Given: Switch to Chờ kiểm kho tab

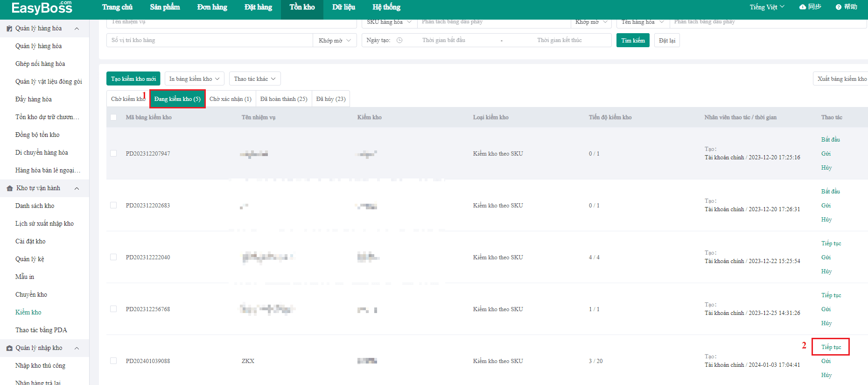Looking at the screenshot, I should click(128, 99).
